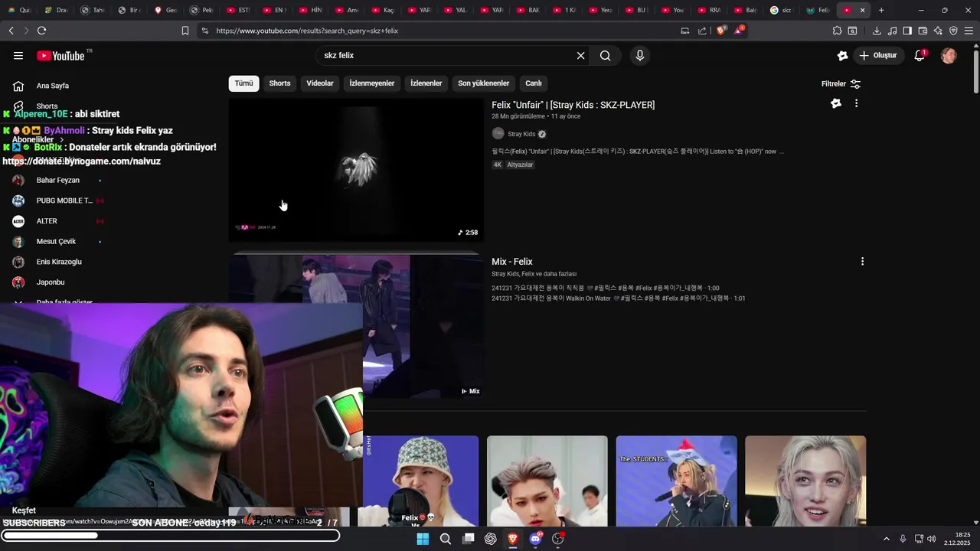Switch to the Google skz tab
The width and height of the screenshot is (980, 551).
coord(782,10)
